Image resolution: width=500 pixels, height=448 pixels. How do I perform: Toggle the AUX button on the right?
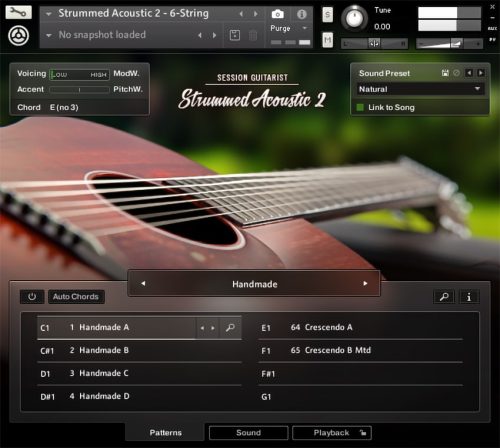pyautogui.click(x=492, y=29)
